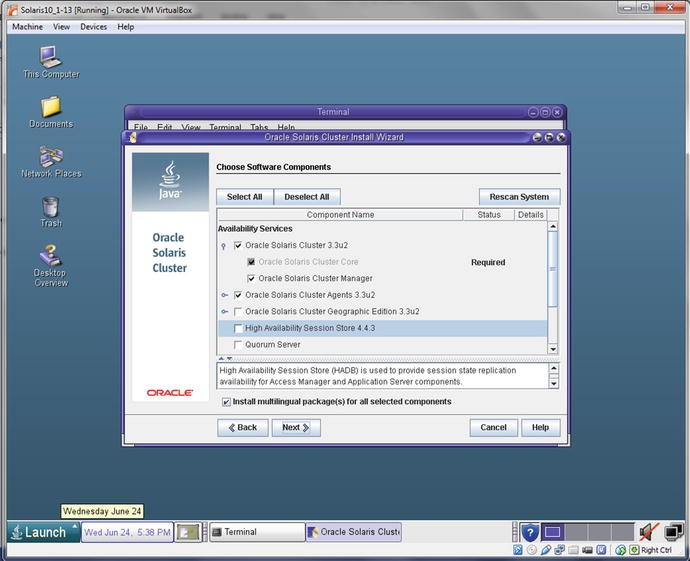The image size is (690, 561).
Task: Click Select All button
Action: coord(245,197)
